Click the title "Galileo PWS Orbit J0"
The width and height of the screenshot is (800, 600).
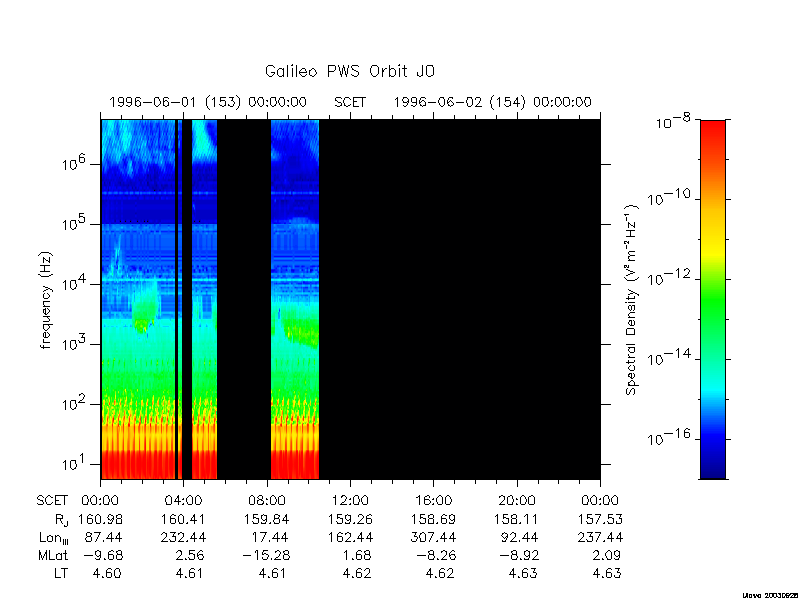click(349, 71)
